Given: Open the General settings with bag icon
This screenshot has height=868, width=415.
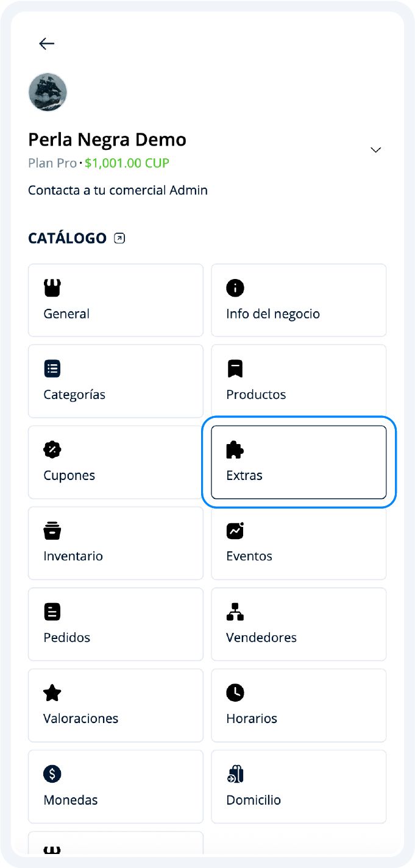Looking at the screenshot, I should [52, 288].
